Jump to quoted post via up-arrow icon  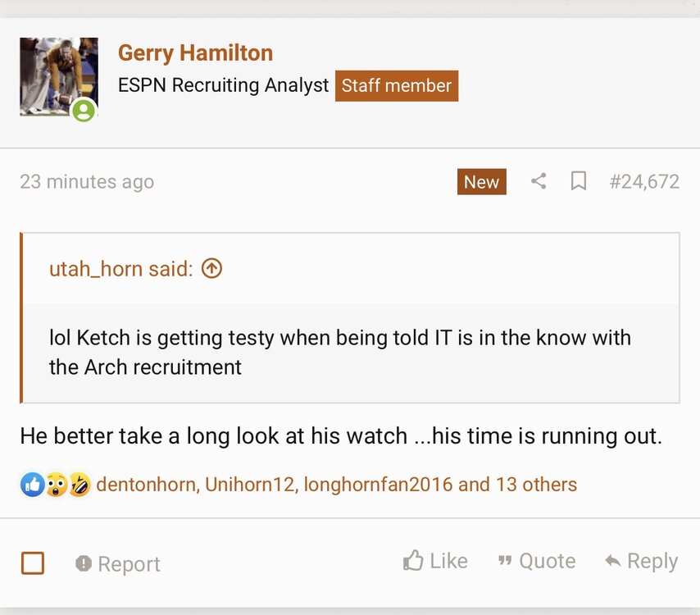[x=211, y=268]
